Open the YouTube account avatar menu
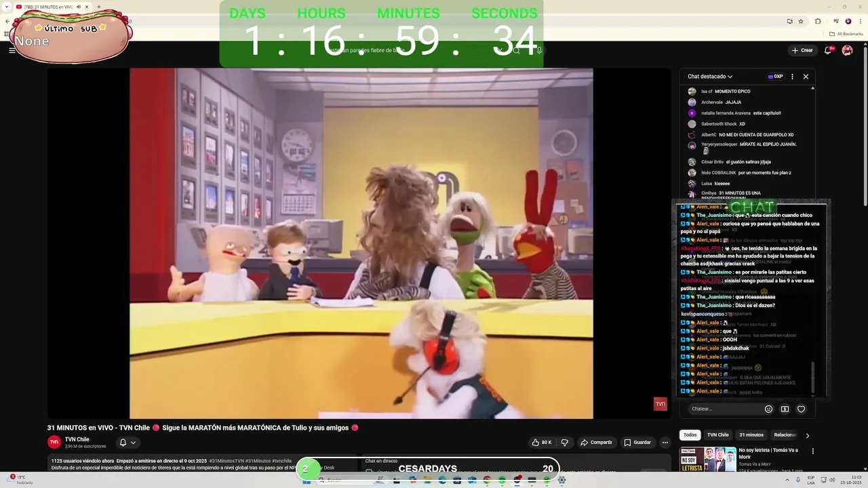This screenshot has width=868, height=488. point(847,50)
